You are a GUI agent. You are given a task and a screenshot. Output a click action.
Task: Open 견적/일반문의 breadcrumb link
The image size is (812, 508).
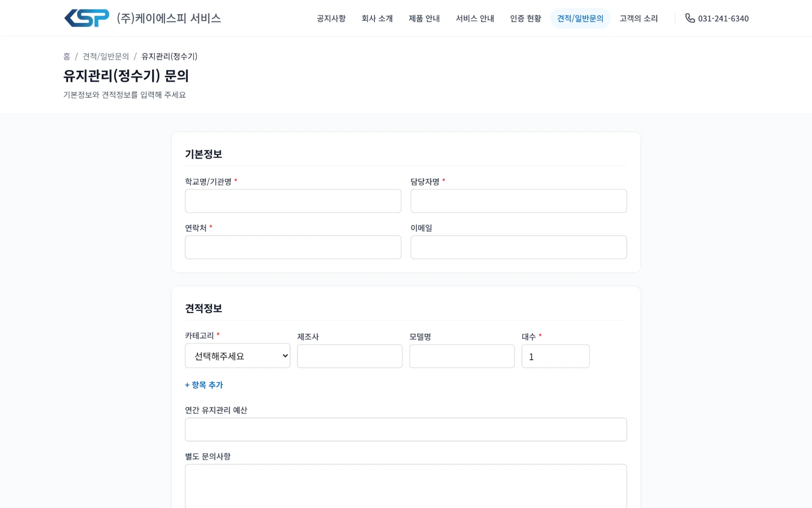[106, 56]
